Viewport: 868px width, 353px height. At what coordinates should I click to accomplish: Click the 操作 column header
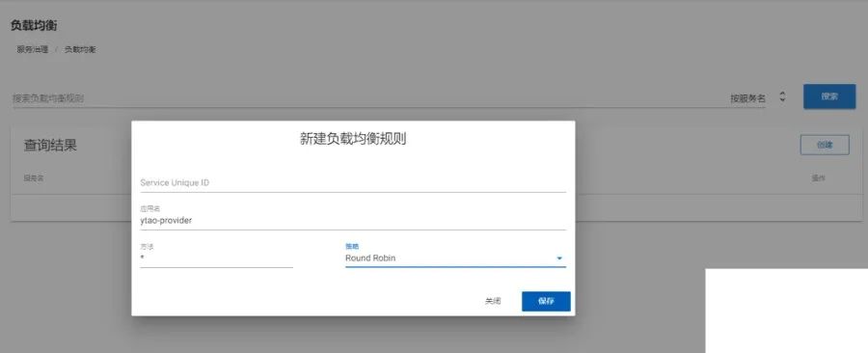[818, 178]
